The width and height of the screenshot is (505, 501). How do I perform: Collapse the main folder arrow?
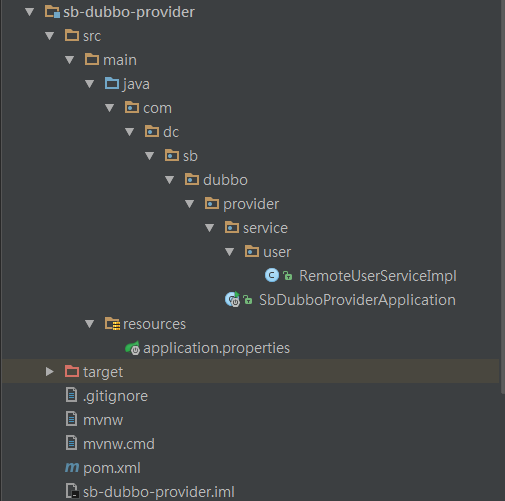tap(70, 60)
